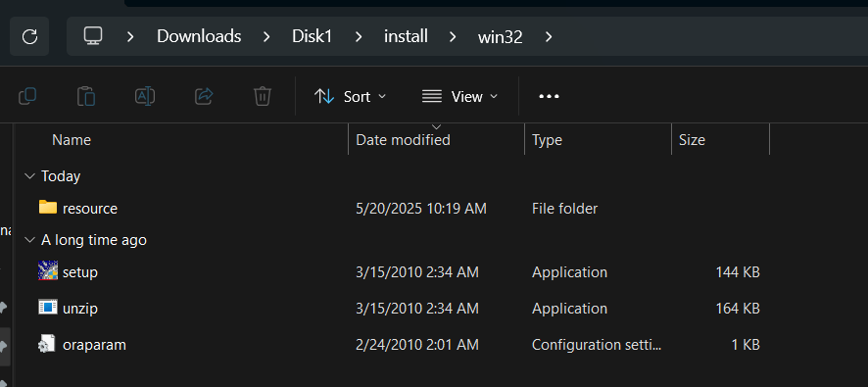Image resolution: width=868 pixels, height=387 pixels.
Task: Collapse the Today group
Action: coord(29,176)
